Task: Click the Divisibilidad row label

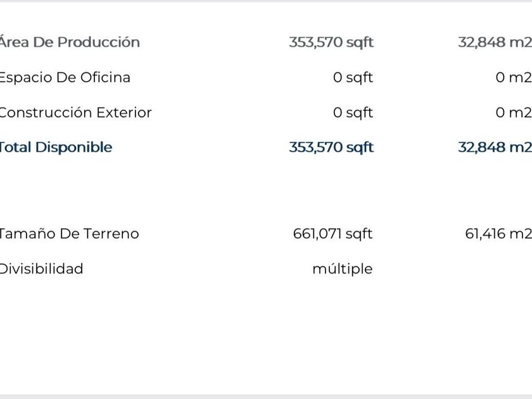Action: [41, 269]
